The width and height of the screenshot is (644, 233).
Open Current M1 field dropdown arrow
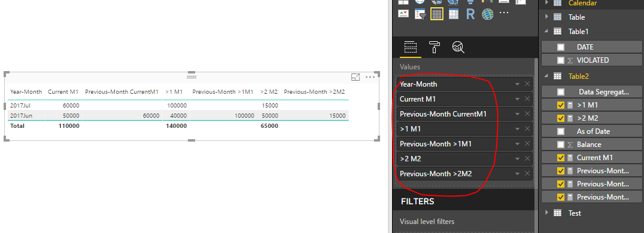tap(518, 99)
